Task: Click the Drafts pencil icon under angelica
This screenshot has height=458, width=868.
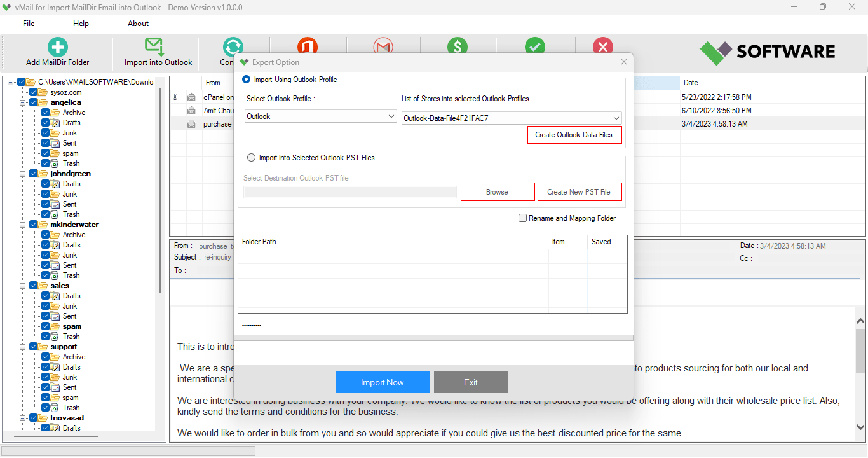Action: pos(55,123)
